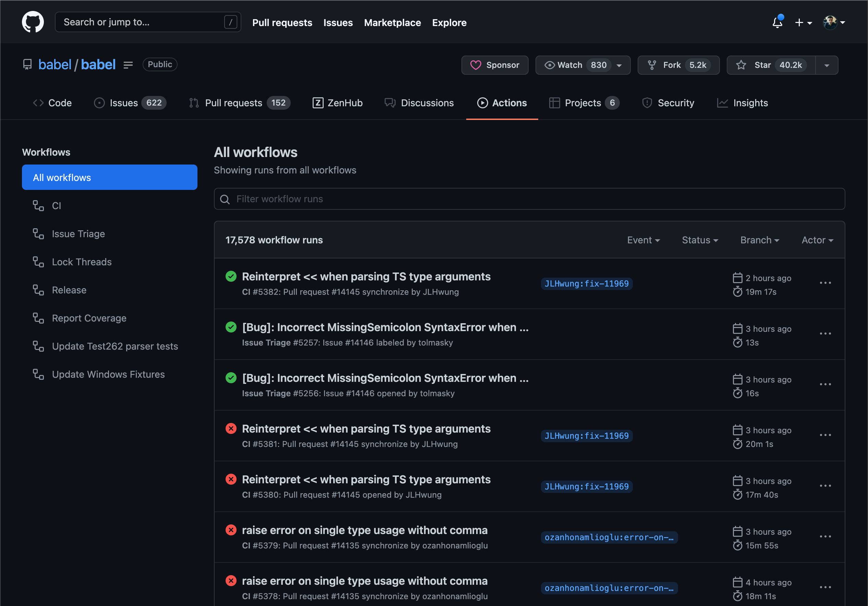This screenshot has height=606, width=868.
Task: Open the user avatar menu
Action: pos(834,22)
